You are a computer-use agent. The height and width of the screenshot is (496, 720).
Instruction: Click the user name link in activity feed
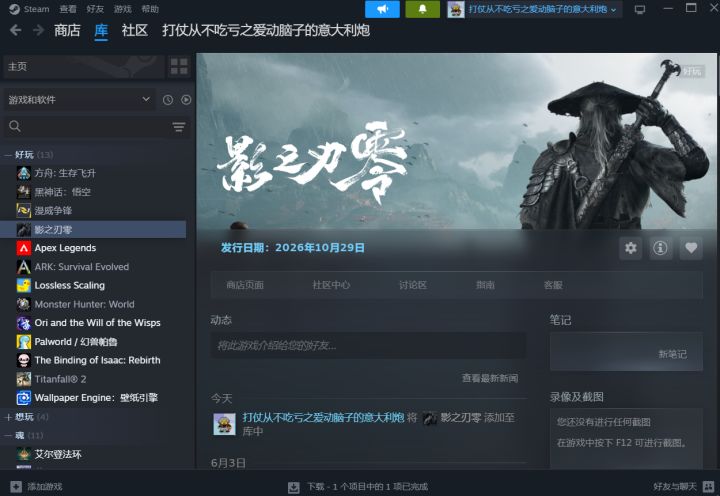(x=323, y=417)
